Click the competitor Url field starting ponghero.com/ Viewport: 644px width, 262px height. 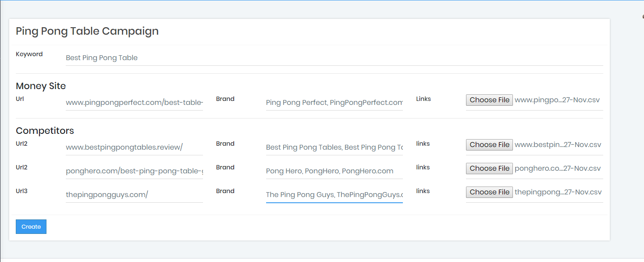coord(134,171)
